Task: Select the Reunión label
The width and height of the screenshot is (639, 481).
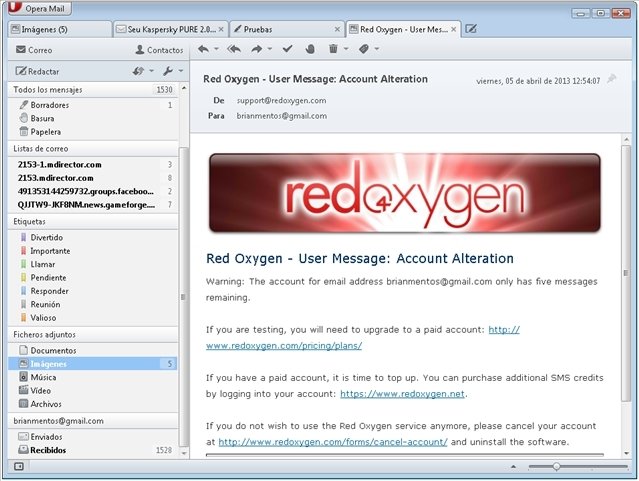Action: pyautogui.click(x=93, y=304)
